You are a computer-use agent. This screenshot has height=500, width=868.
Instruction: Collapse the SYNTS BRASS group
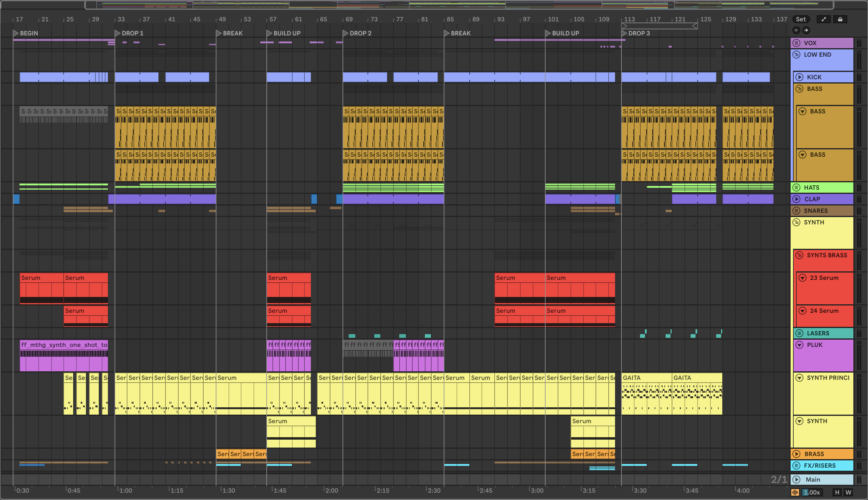(799, 255)
